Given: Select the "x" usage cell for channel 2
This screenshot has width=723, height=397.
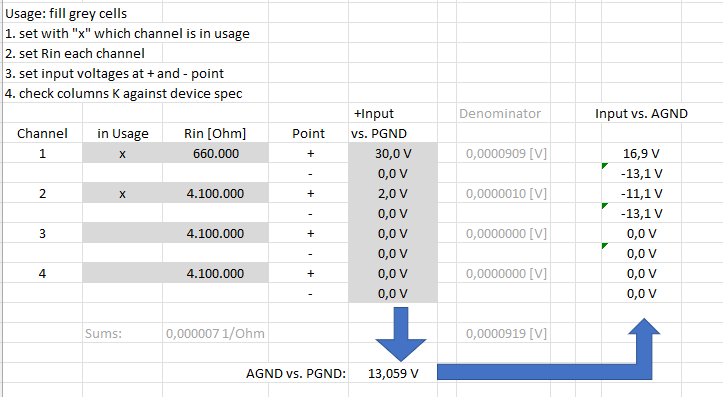Looking at the screenshot, I should tap(123, 194).
